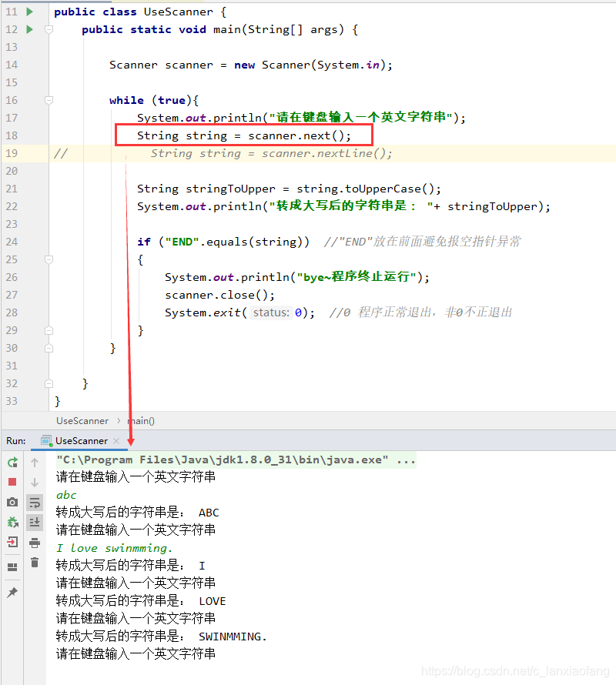Click the fold end marker on line 32
The height and width of the screenshot is (685, 616).
49,383
